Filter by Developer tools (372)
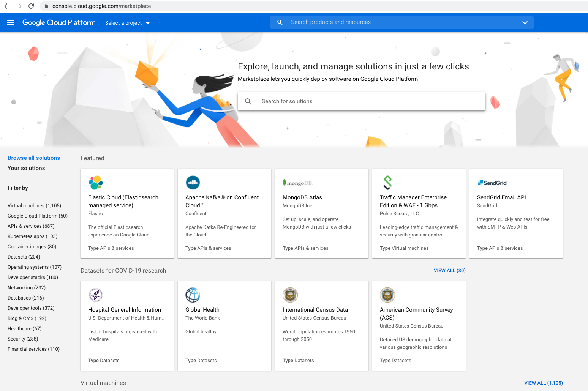Image resolution: width=588 pixels, height=391 pixels. (x=31, y=308)
